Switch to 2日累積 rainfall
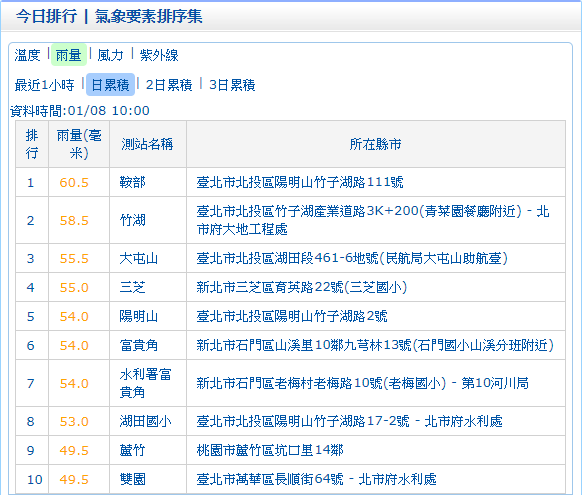582x495 pixels. (169, 85)
